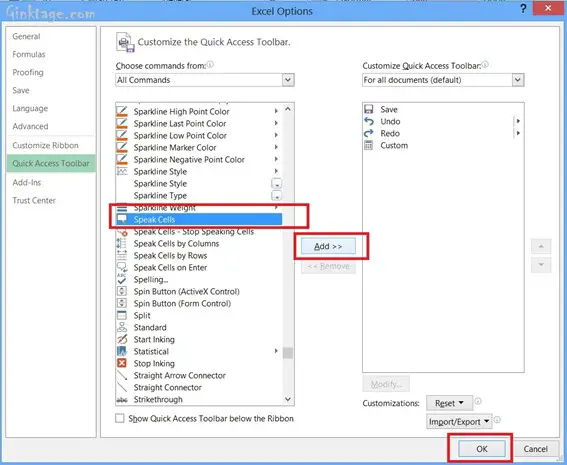Open the Help question mark in title bar

point(523,9)
